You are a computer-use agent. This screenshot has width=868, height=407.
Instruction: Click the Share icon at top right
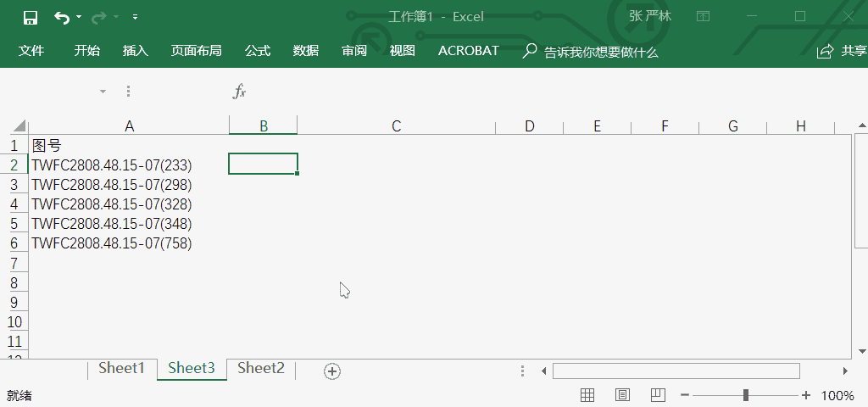click(x=825, y=52)
